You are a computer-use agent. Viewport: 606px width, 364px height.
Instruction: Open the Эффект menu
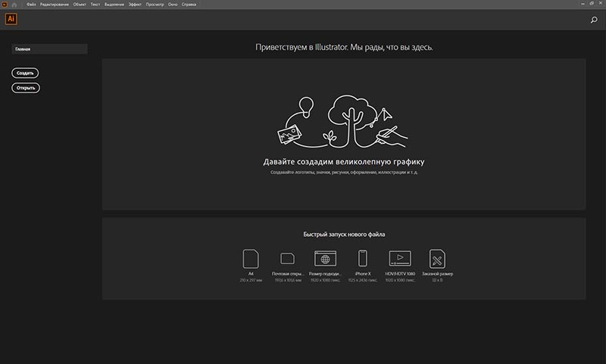[135, 5]
